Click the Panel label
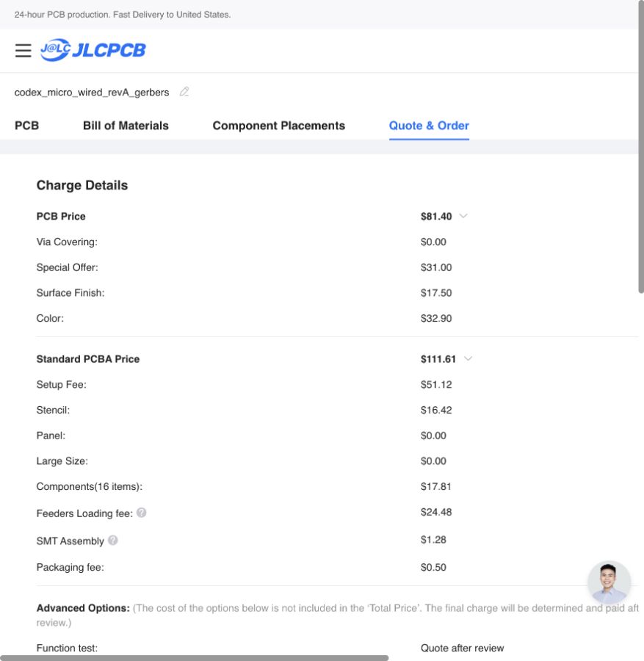Viewport: 644px width, 661px height. [x=51, y=436]
